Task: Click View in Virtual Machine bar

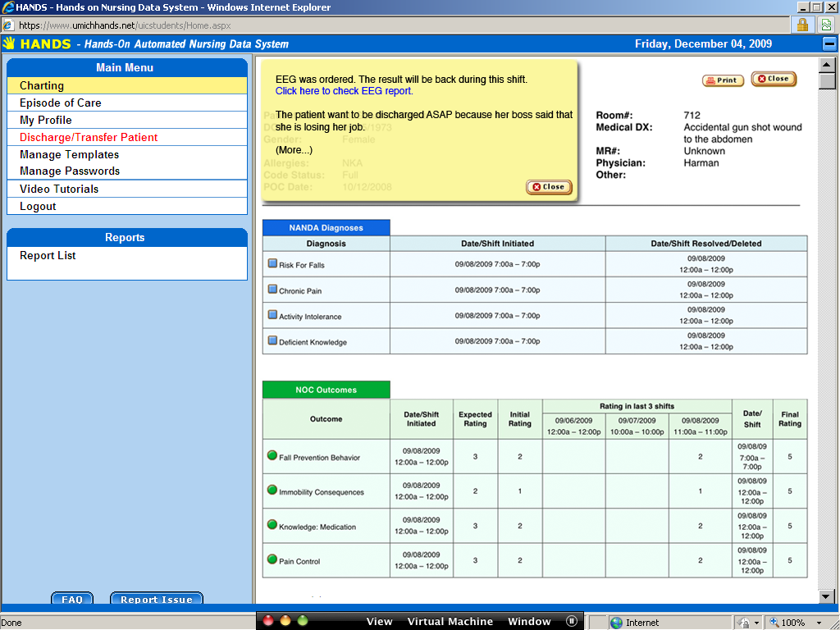Action: point(379,622)
